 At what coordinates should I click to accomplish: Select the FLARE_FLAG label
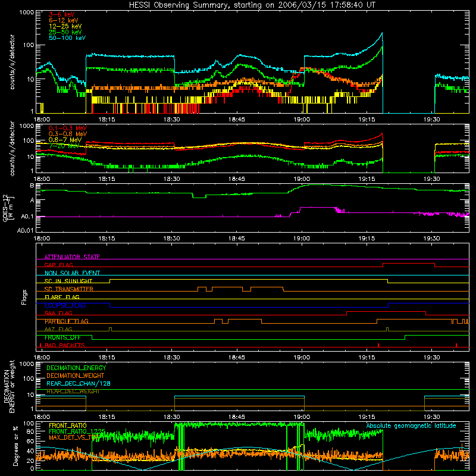62,297
